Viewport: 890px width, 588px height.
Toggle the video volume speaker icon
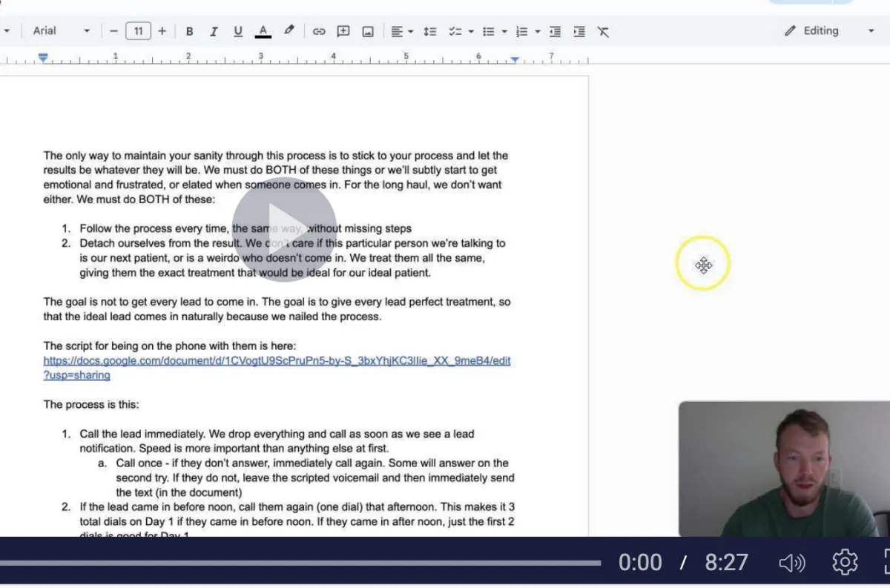point(791,563)
